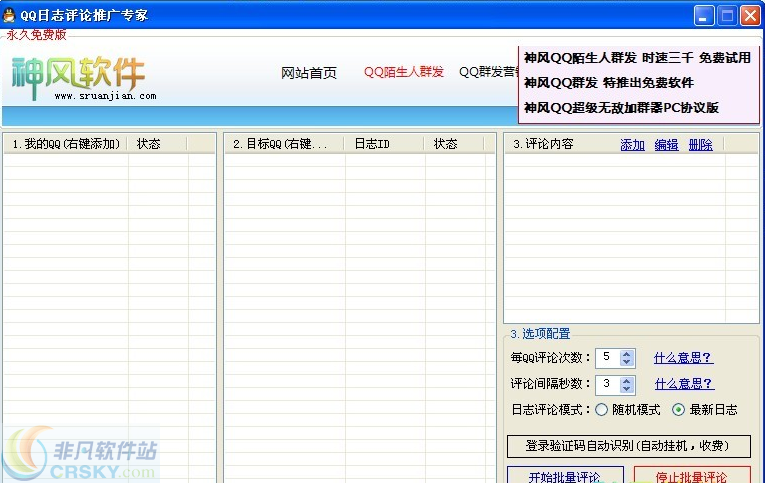Click the 日志ID column header
Viewport: 765px width, 483px height.
pyautogui.click(x=384, y=144)
